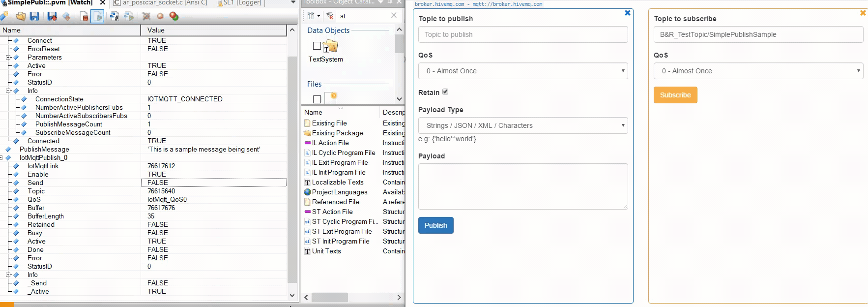Image resolution: width=868 pixels, height=307 pixels.
Task: Collapse the IotMqttPublish_0 tree node
Action: [1, 157]
